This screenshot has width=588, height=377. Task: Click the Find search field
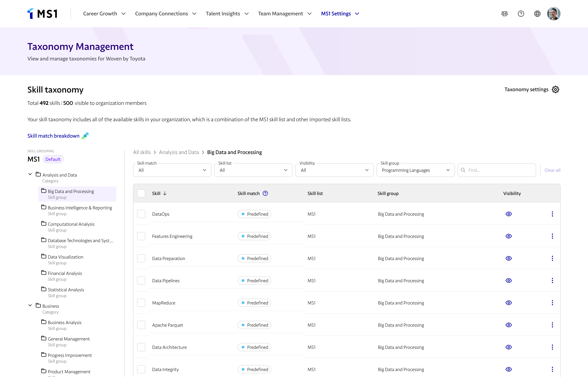click(x=497, y=170)
